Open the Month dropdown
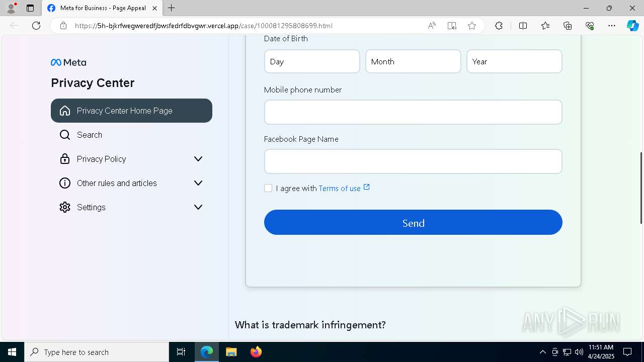The height and width of the screenshot is (362, 644). pos(413,61)
